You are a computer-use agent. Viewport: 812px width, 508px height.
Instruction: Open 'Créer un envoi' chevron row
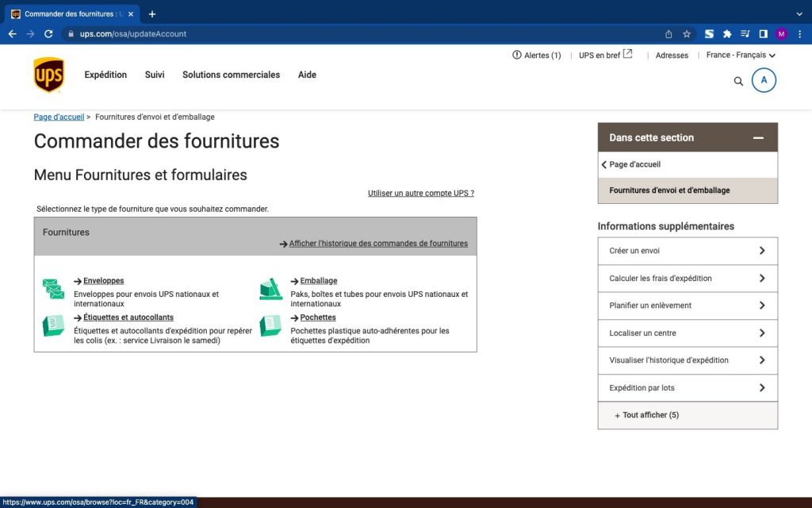pos(688,251)
